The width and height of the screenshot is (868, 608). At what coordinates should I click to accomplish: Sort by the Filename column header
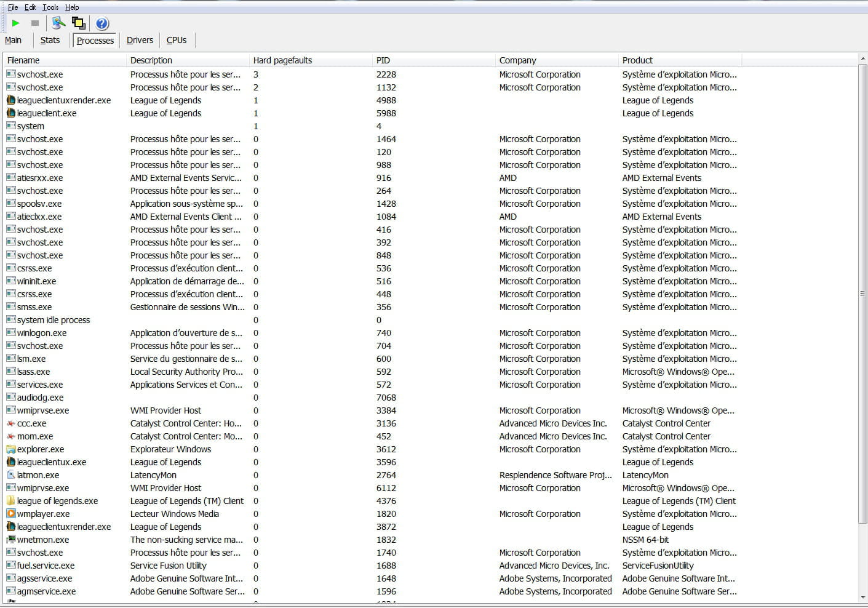tap(65, 60)
